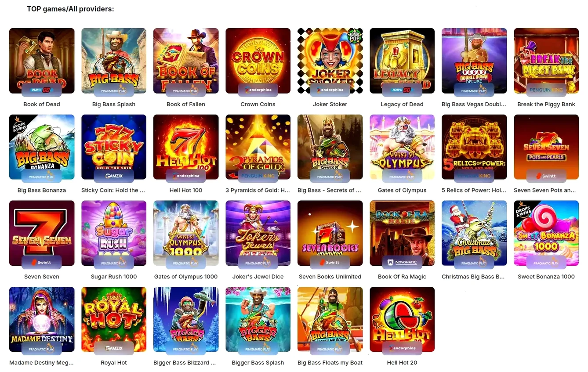
Task: Click the Legacy of Dead title link
Action: coord(402,105)
